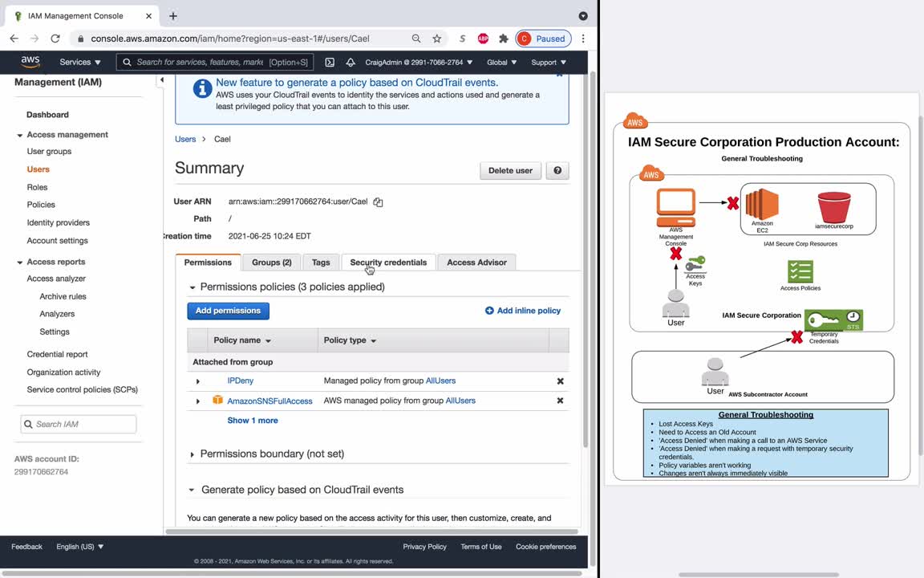Click the AWS Management Console monitor icon in the diagram
This screenshot has width=924, height=578.
point(676,208)
